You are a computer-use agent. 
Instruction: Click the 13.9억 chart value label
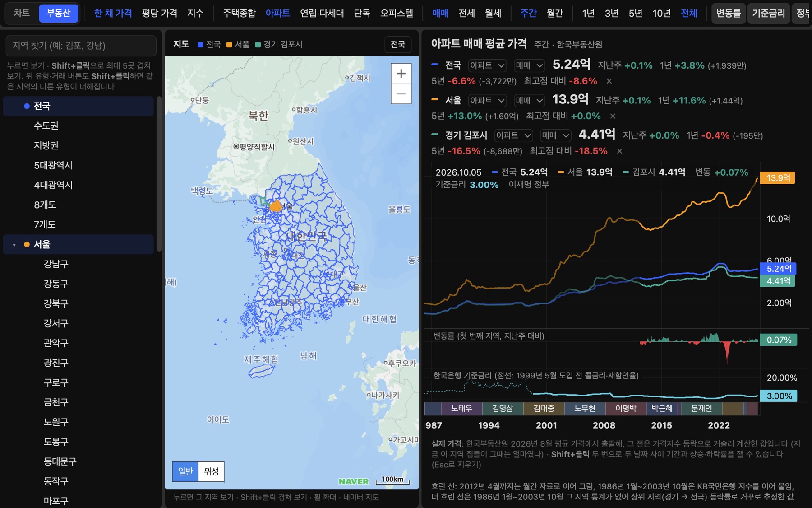778,178
